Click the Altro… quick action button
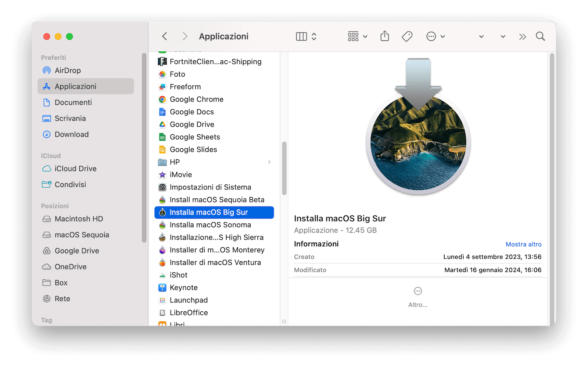Image resolution: width=588 pixels, height=368 pixels. point(418,297)
